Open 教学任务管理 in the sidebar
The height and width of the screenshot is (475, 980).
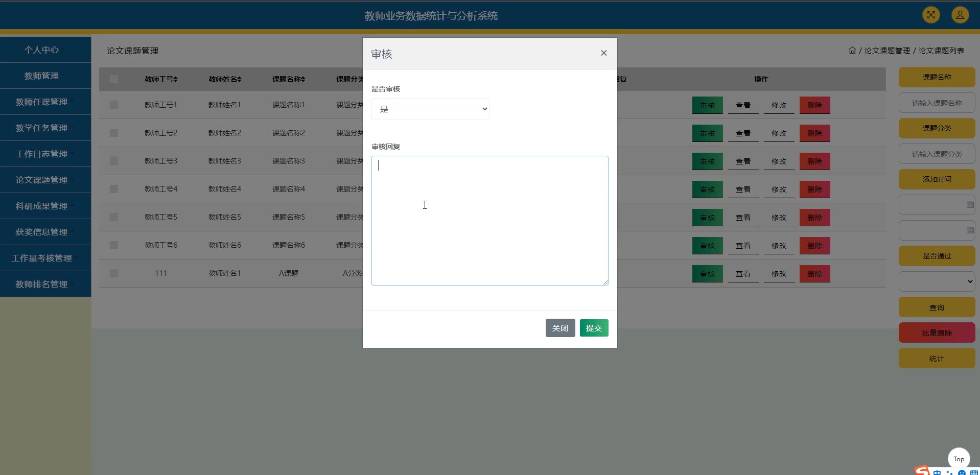(45, 128)
